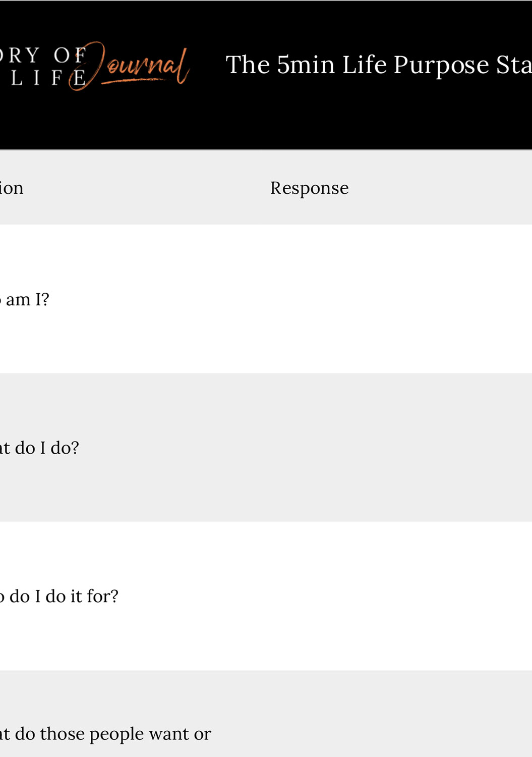Select the Response column header
The width and height of the screenshot is (532, 757).
click(309, 188)
